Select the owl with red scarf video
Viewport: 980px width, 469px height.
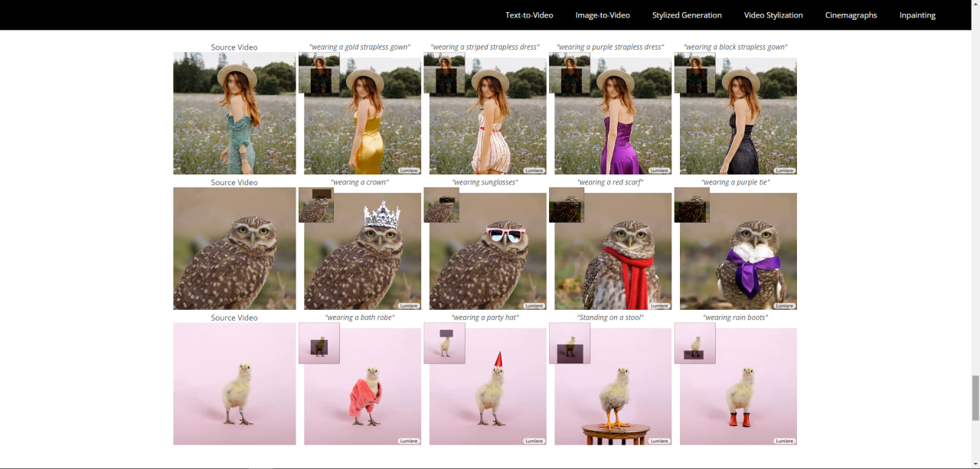[x=610, y=249]
